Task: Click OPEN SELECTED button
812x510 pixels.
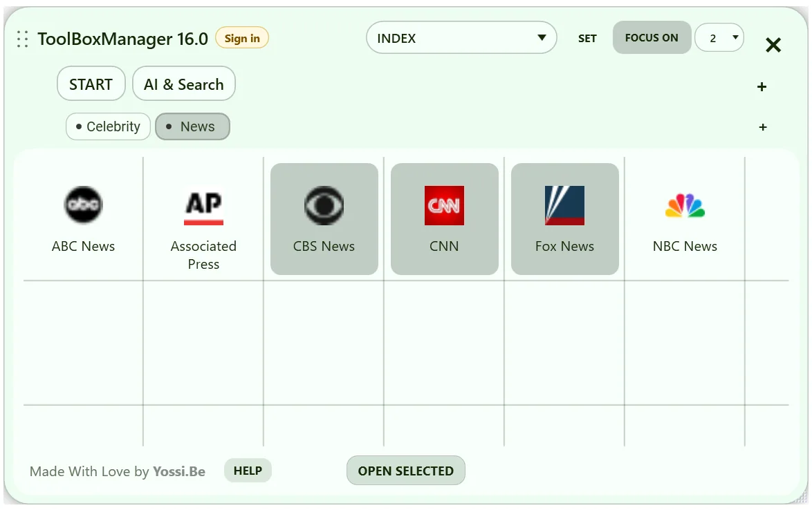Action: click(x=406, y=470)
